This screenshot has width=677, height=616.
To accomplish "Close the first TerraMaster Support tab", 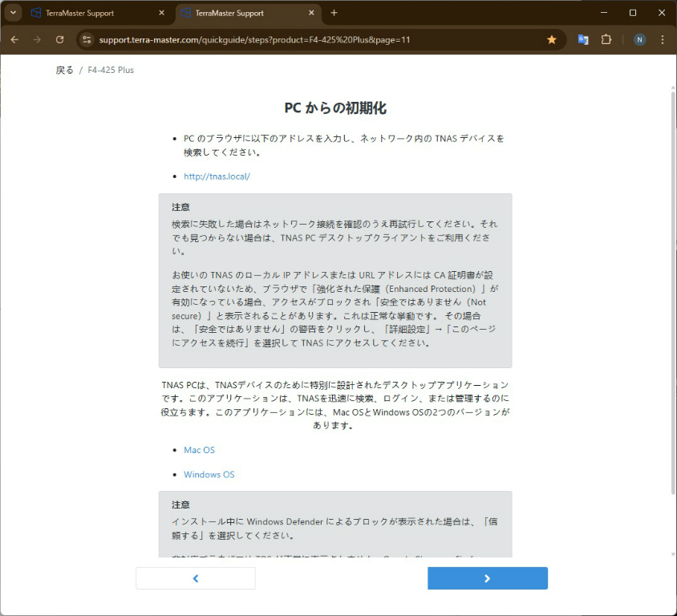I will [x=161, y=13].
